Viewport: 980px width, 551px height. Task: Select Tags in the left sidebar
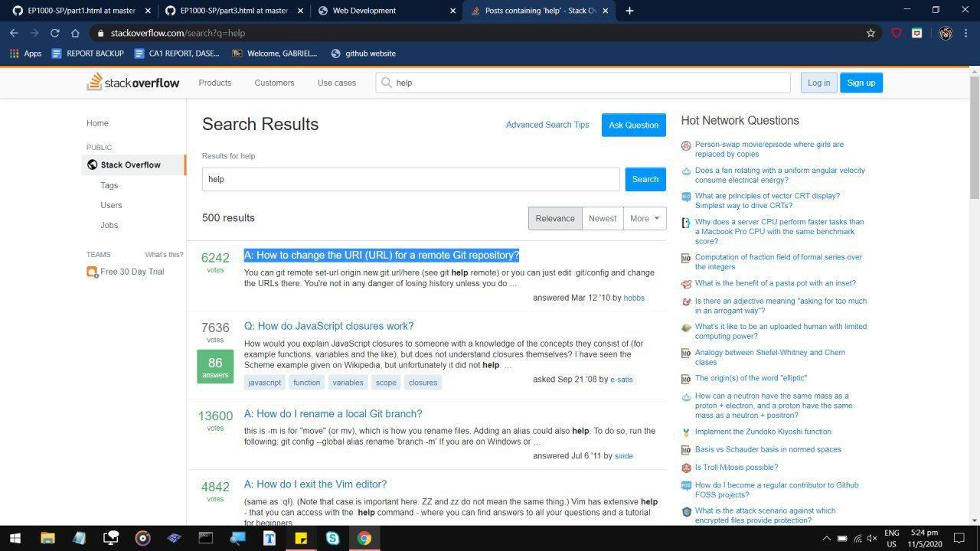point(109,185)
